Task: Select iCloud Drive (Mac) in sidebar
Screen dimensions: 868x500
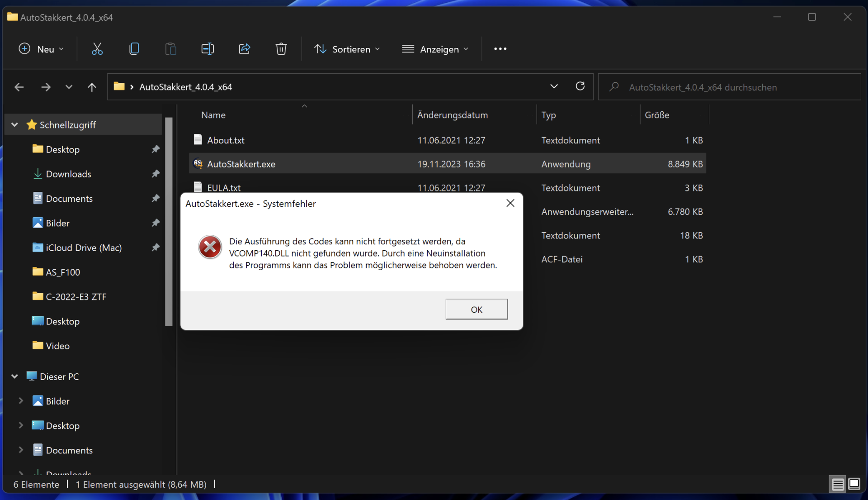Action: pos(83,248)
